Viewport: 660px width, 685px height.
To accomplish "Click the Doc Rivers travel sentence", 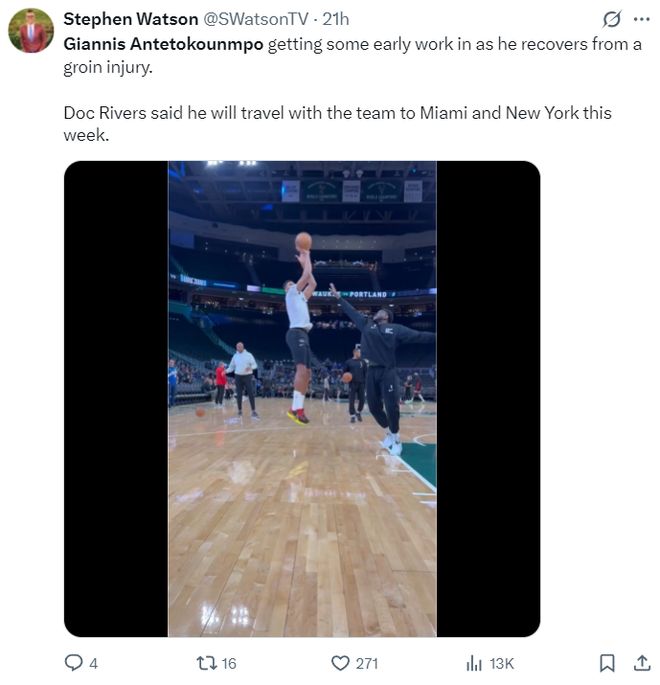I will [x=337, y=113].
